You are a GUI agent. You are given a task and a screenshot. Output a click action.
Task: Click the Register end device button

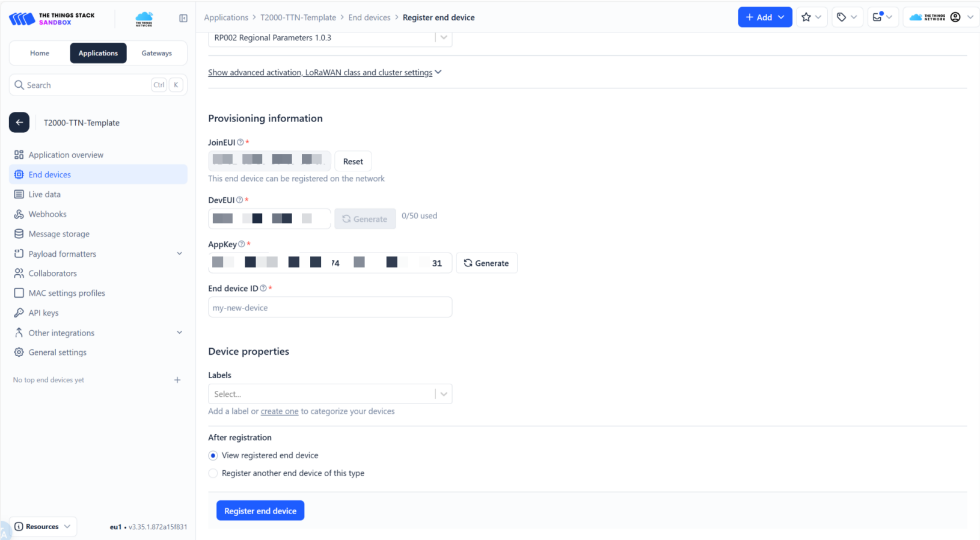(x=260, y=511)
